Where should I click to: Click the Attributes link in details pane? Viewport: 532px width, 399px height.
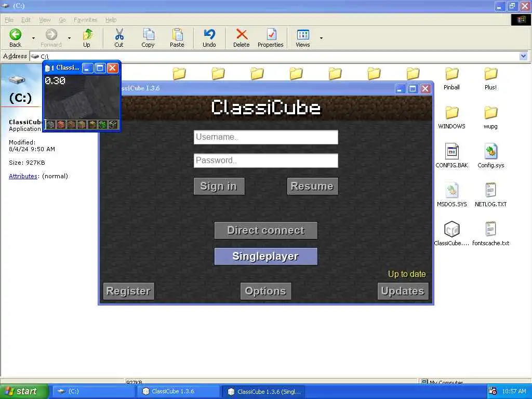[x=23, y=176]
